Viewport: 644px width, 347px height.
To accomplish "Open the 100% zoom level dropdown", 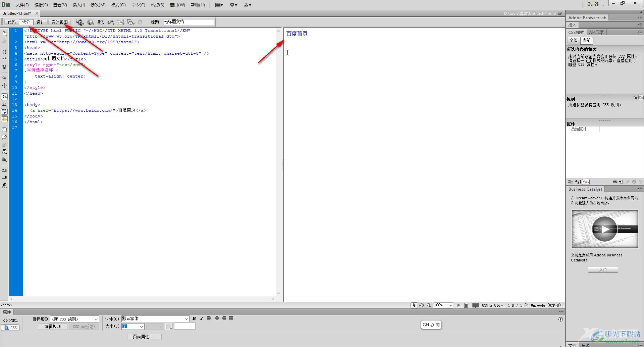I will [x=443, y=305].
